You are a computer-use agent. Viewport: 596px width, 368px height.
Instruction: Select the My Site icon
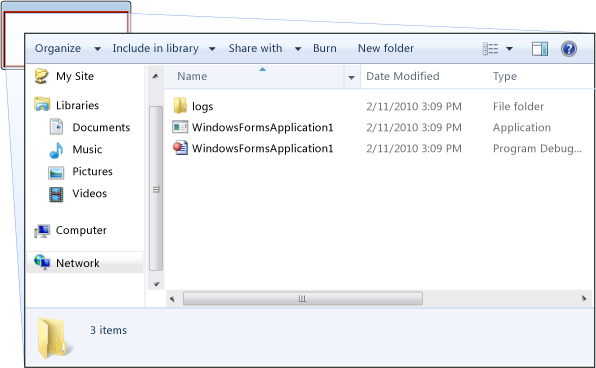[x=41, y=76]
